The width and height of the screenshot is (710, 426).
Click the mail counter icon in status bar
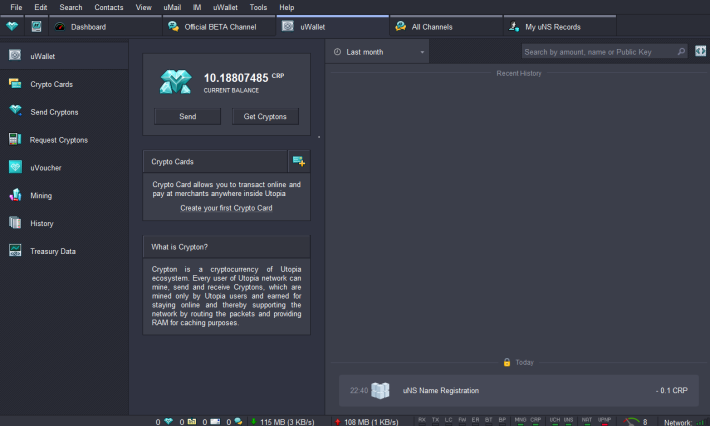[x=215, y=421]
